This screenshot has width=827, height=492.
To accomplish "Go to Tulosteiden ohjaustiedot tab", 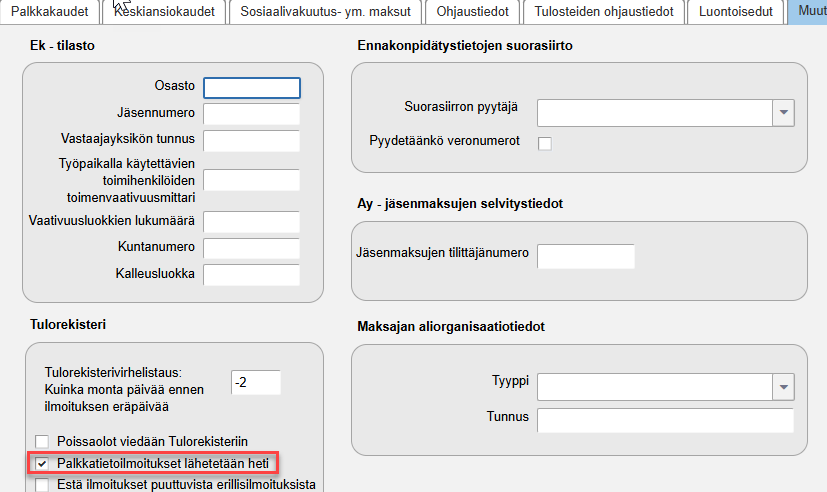I will tap(604, 12).
